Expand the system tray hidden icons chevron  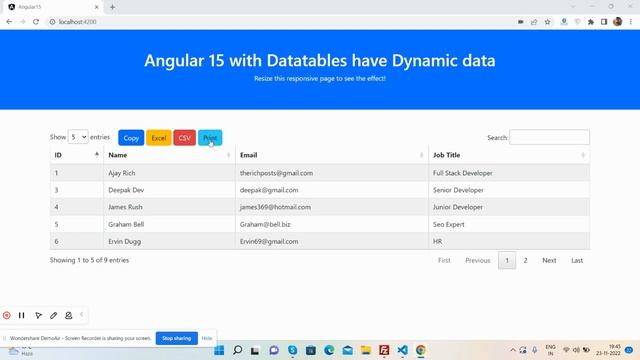pos(513,350)
